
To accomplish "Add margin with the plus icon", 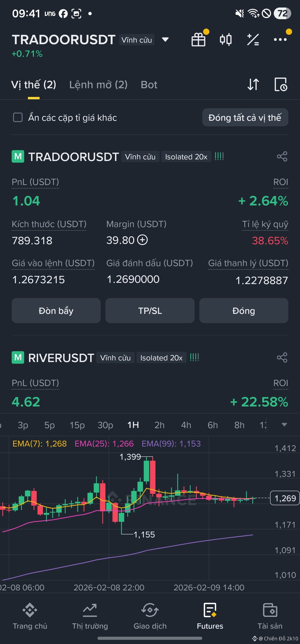I will point(142,240).
